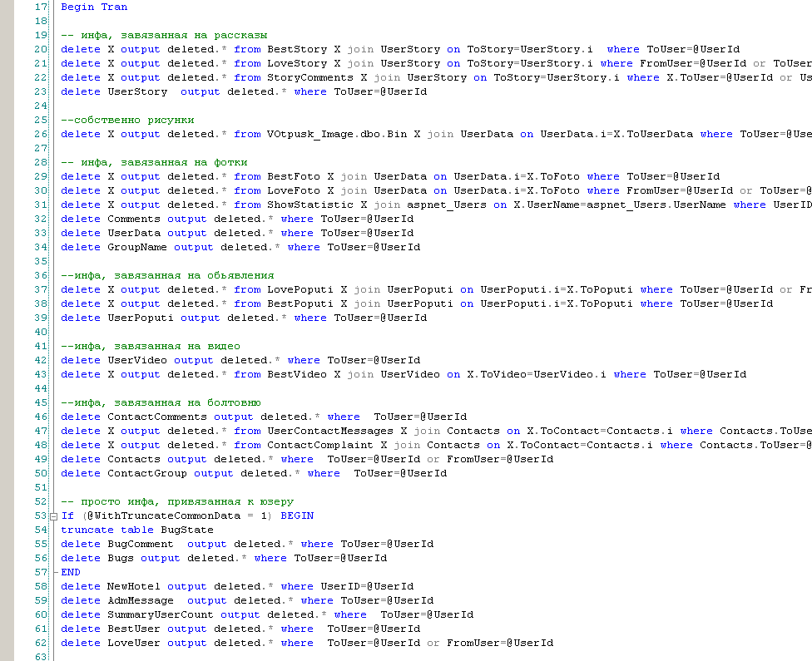Click line number 35 in the gutter
Screen dimensions: 812x661
pos(41,261)
